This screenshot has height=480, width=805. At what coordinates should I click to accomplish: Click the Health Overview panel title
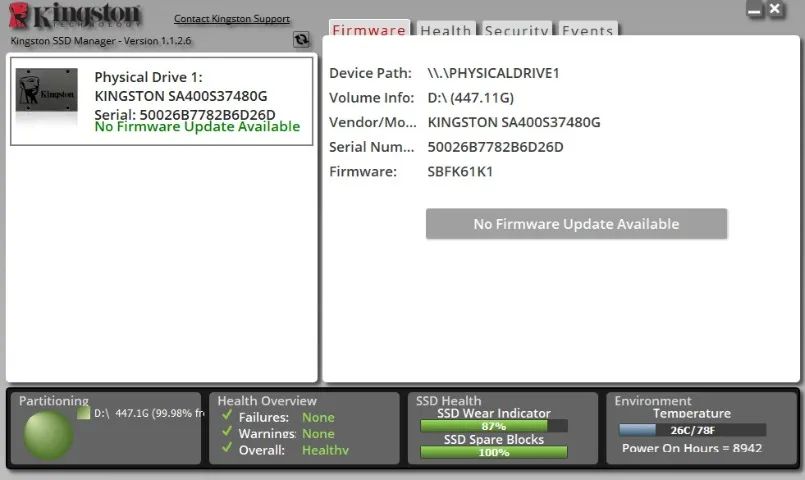tap(267, 400)
